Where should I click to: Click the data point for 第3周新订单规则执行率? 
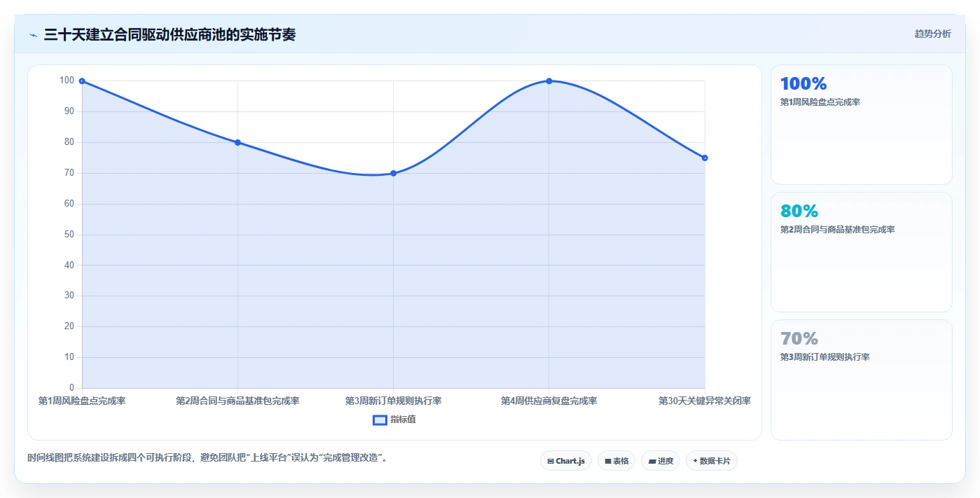(x=393, y=173)
